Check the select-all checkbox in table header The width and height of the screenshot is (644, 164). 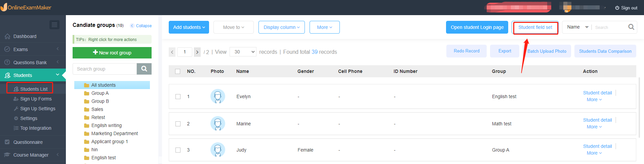coord(178,71)
